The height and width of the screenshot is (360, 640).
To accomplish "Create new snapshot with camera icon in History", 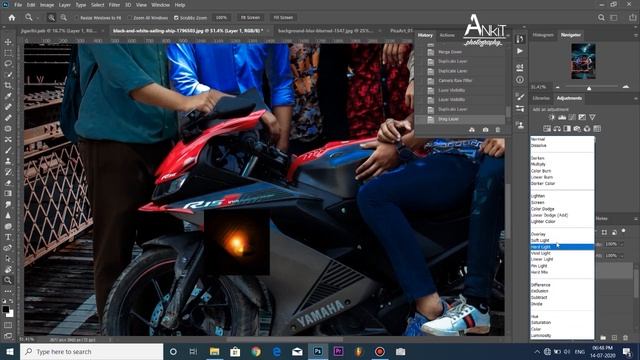I will pos(485,130).
